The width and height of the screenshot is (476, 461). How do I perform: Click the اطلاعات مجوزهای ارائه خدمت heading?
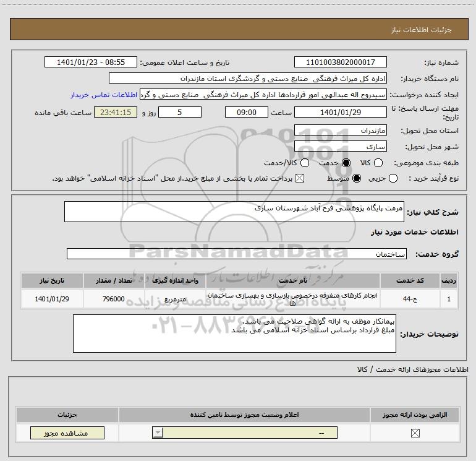coord(412,369)
